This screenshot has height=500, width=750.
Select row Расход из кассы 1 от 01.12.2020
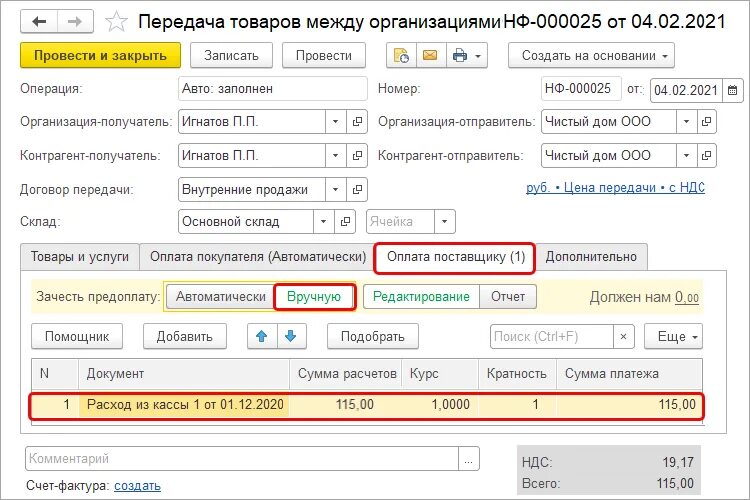click(x=367, y=406)
